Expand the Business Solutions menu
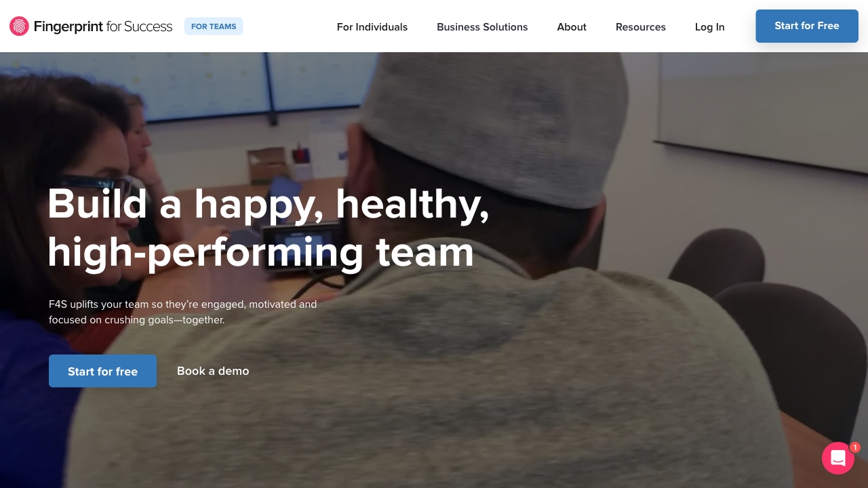Image resolution: width=868 pixels, height=488 pixels. click(482, 27)
